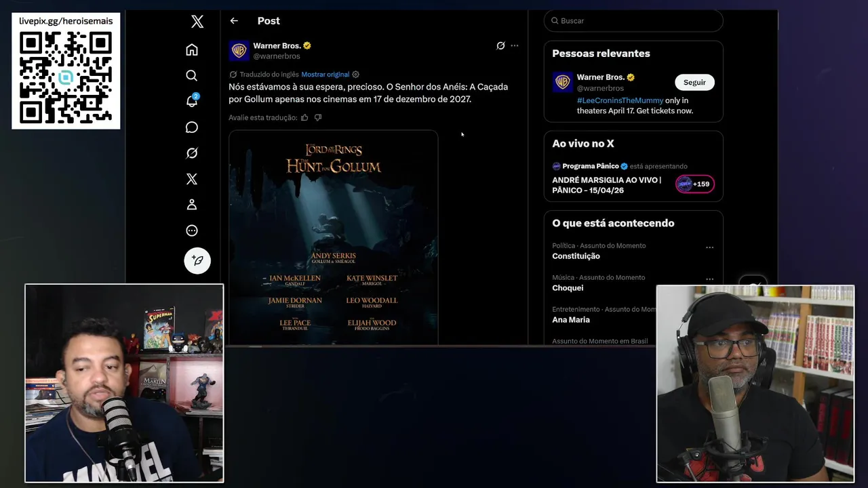868x488 pixels.
Task: Open Warner Bros. name on post header
Action: (x=277, y=45)
